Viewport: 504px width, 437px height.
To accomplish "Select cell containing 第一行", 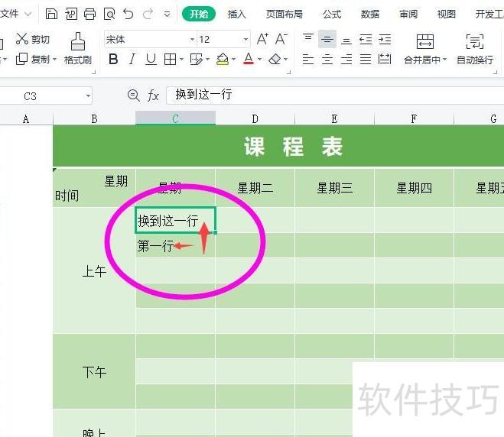I will (x=175, y=246).
